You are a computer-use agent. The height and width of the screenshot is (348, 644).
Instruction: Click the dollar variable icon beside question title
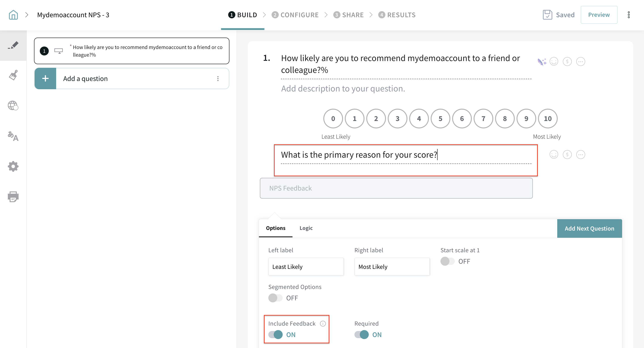click(x=567, y=62)
